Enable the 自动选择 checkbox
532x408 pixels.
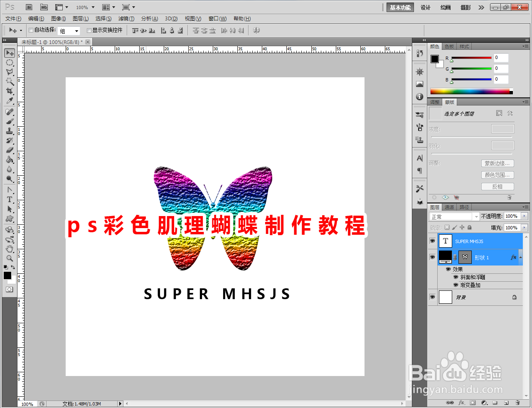(31, 30)
